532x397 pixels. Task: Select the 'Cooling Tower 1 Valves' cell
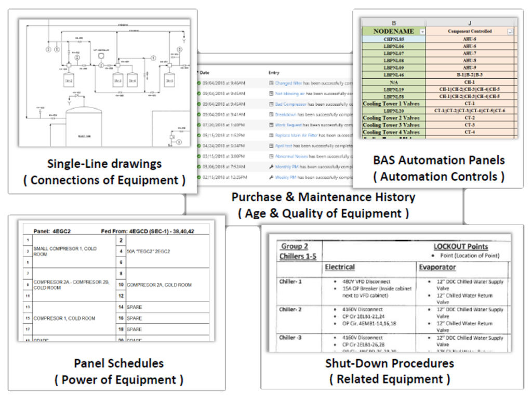(394, 104)
